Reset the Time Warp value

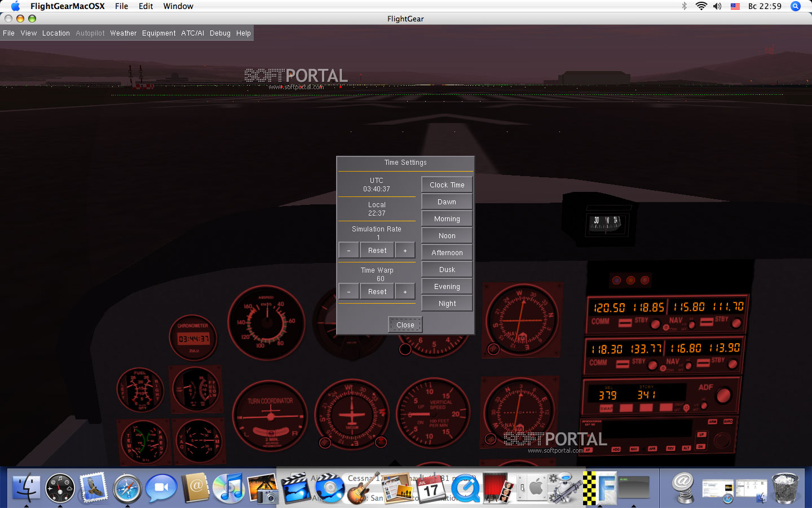click(377, 291)
